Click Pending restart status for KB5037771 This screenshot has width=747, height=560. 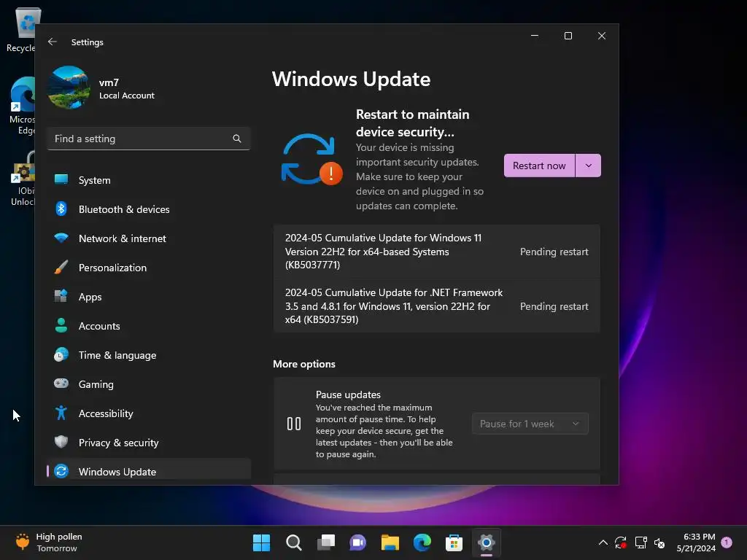(554, 252)
